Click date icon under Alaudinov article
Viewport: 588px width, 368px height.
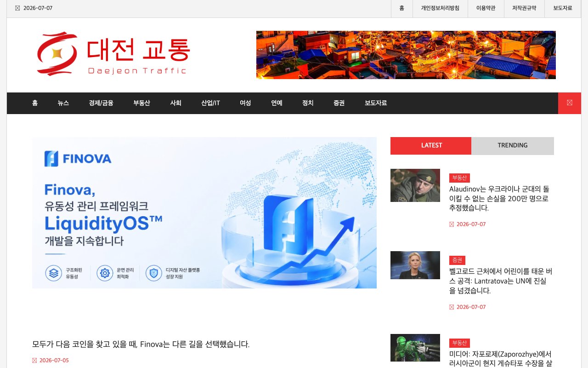(452, 224)
